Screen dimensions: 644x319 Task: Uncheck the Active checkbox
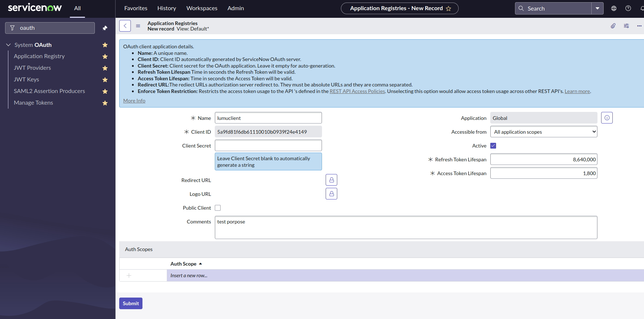493,146
